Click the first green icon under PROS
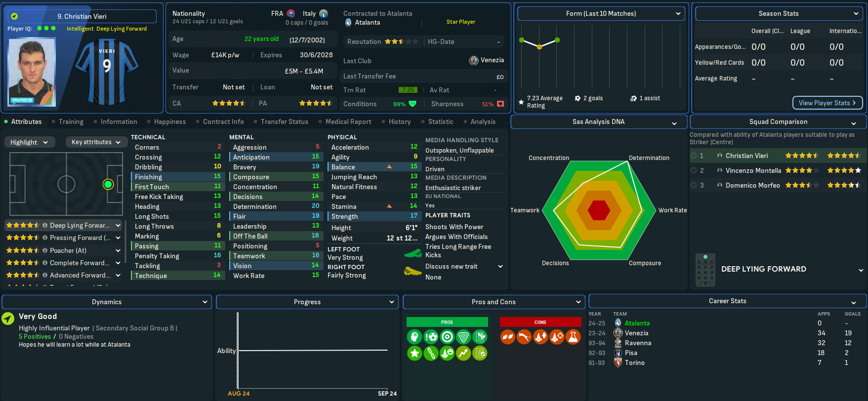The height and width of the screenshot is (401, 868). point(414,337)
